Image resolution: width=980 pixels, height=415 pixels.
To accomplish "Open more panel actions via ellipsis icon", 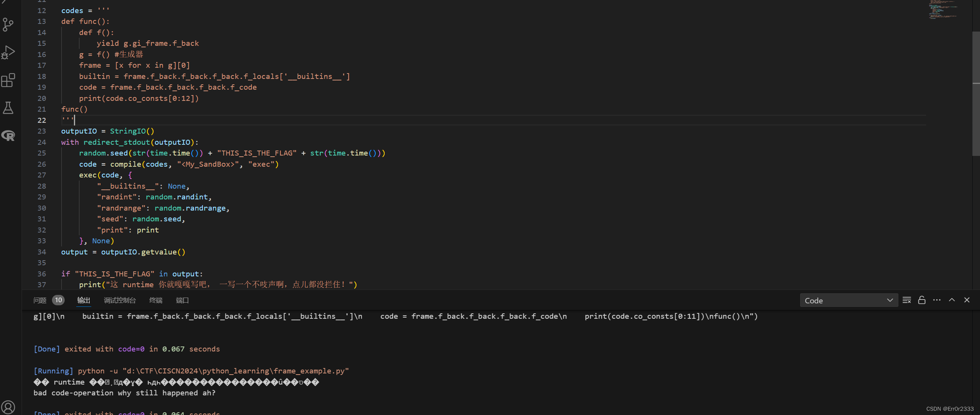I will (x=937, y=300).
